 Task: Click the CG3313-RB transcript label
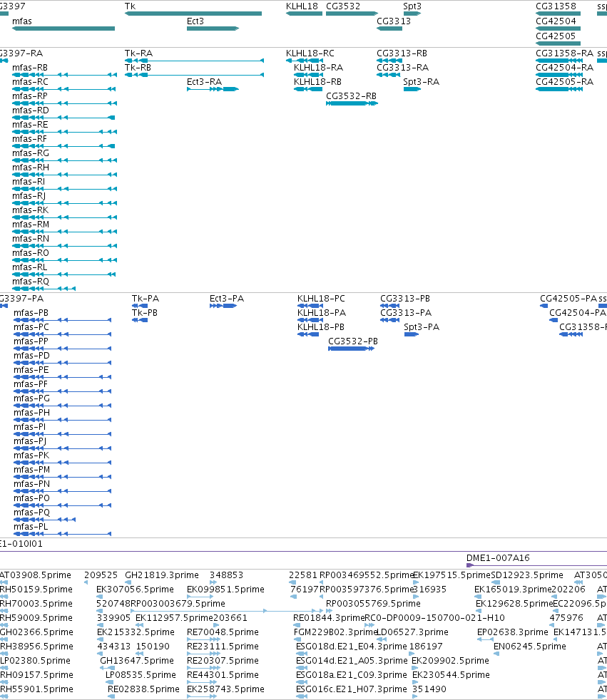pyautogui.click(x=402, y=53)
